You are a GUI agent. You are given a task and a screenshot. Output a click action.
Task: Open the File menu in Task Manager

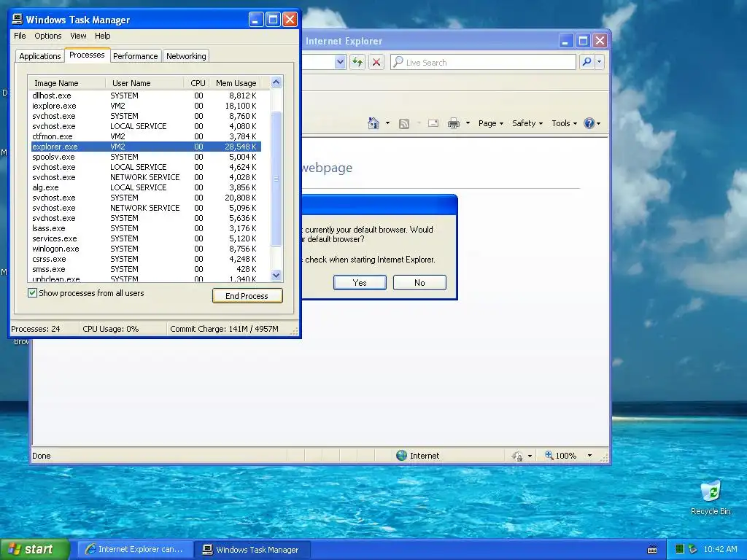pos(20,36)
